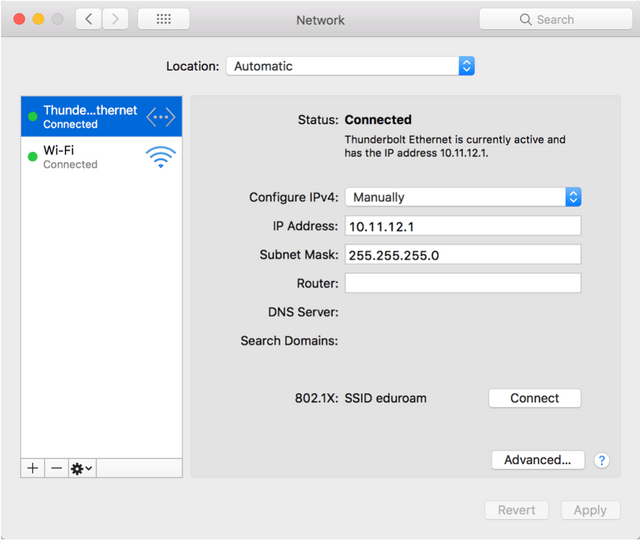Click the empty Router field

[x=463, y=283]
